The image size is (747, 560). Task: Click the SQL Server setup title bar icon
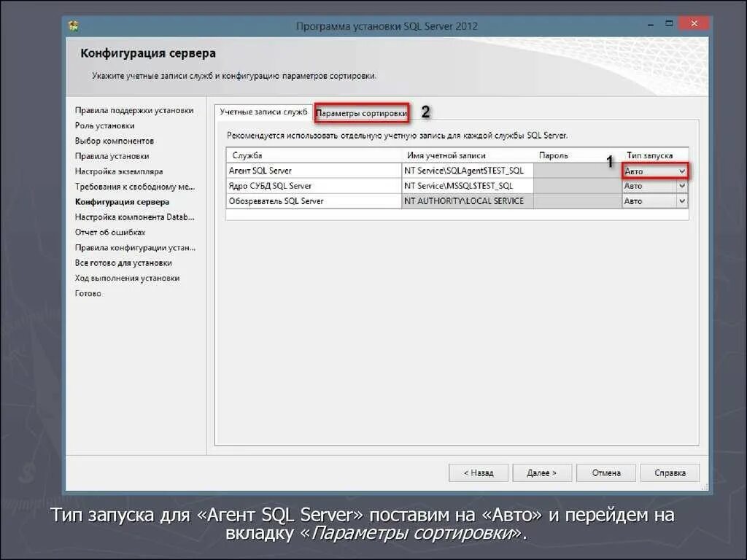(74, 26)
